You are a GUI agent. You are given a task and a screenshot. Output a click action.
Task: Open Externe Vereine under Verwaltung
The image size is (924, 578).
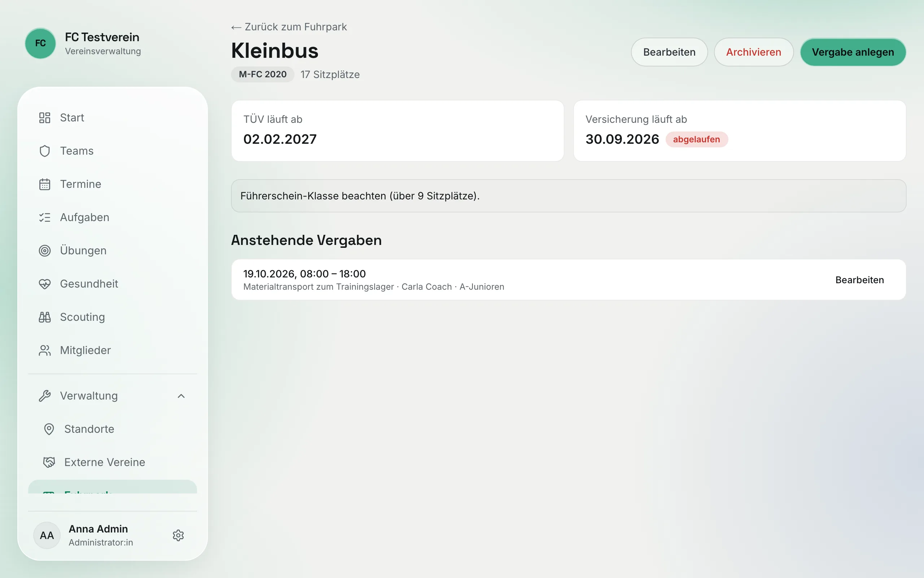(x=113, y=462)
